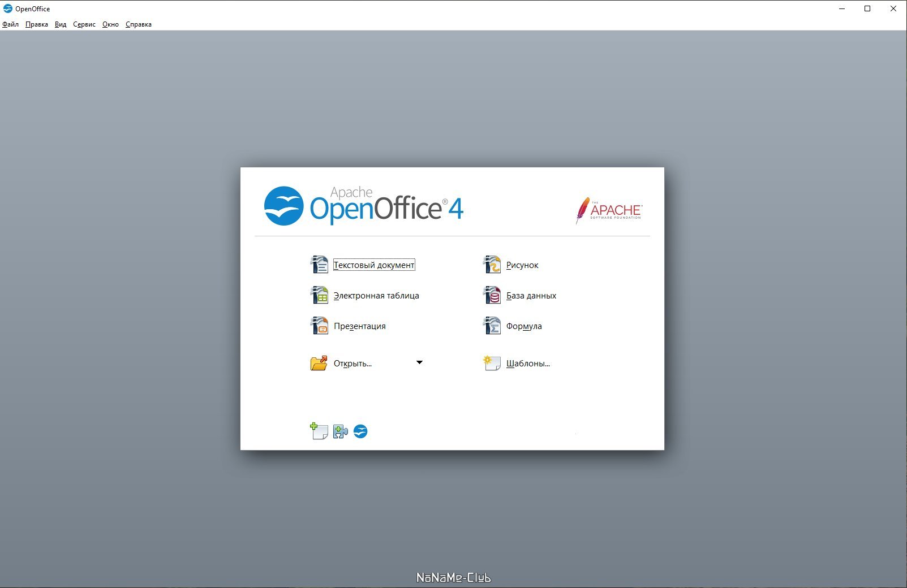Screen dimensions: 907x588
Task: Click the Templates (Шаблоны) icon
Action: point(492,363)
